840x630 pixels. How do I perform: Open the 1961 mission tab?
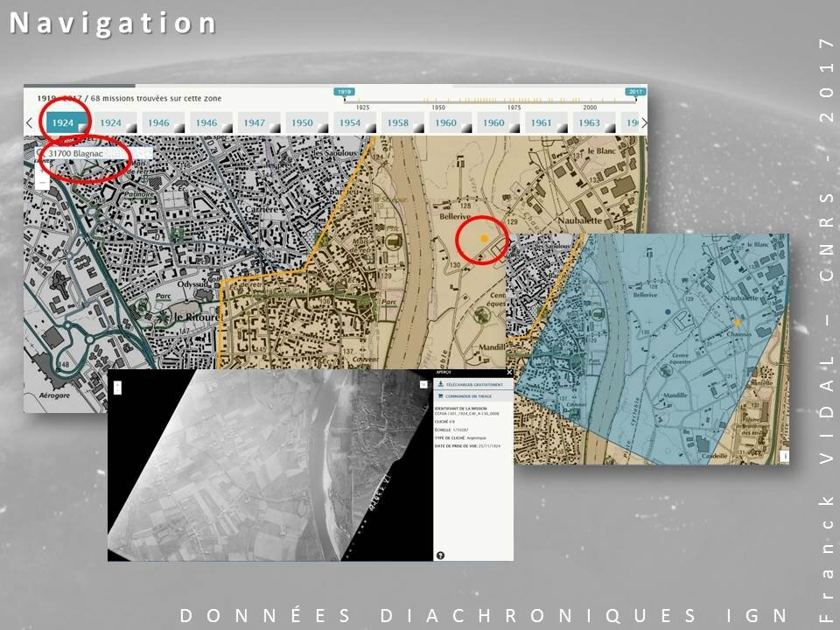tap(546, 122)
